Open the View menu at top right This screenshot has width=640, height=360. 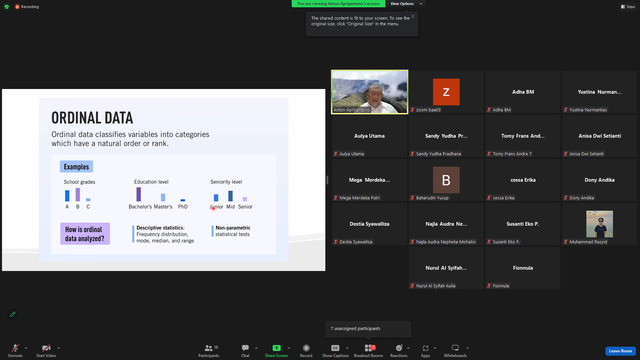(628, 7)
